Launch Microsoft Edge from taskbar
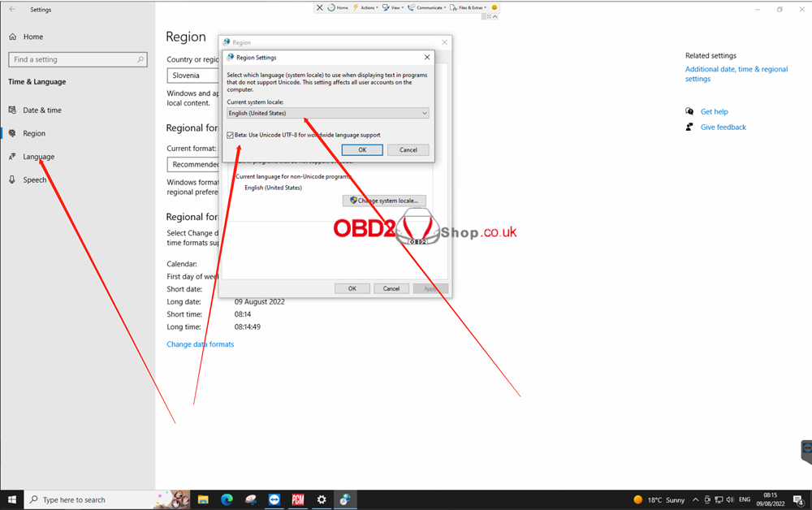This screenshot has height=510, width=812. [227, 499]
